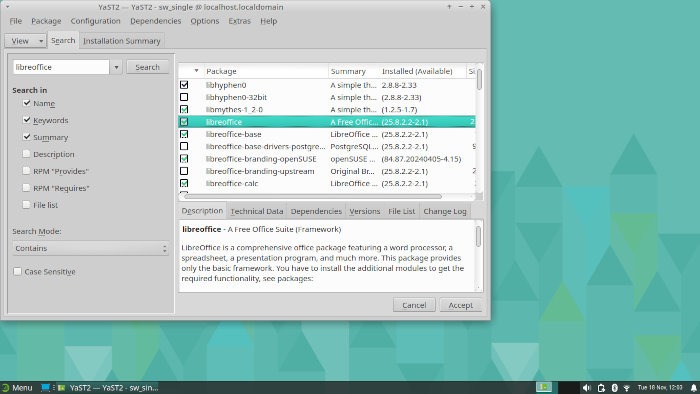
Task: Open the YaST2 window menu icon in titlebar
Action: [x=8, y=7]
